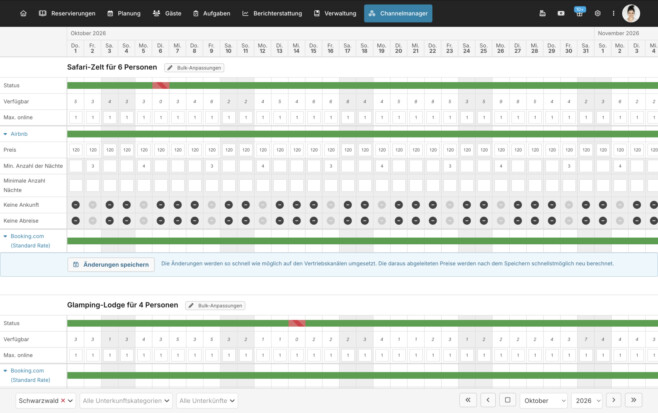
Task: Jump forward far with double-right arrow
Action: click(x=634, y=400)
